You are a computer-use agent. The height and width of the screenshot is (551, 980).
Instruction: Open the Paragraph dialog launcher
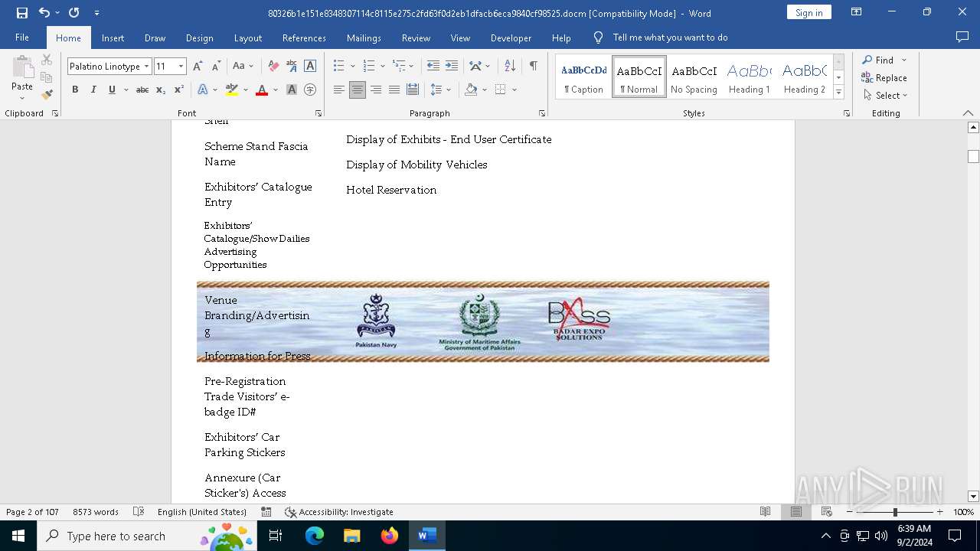pos(542,113)
